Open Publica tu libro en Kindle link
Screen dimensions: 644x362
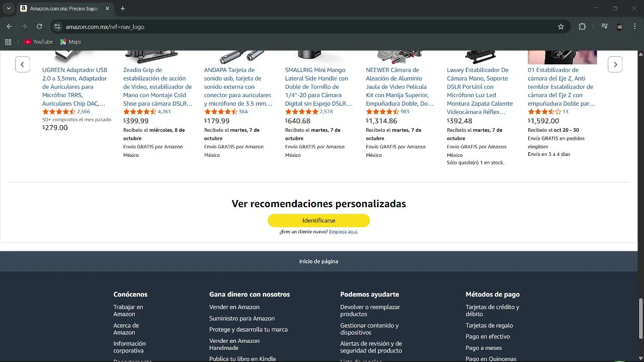point(243,358)
